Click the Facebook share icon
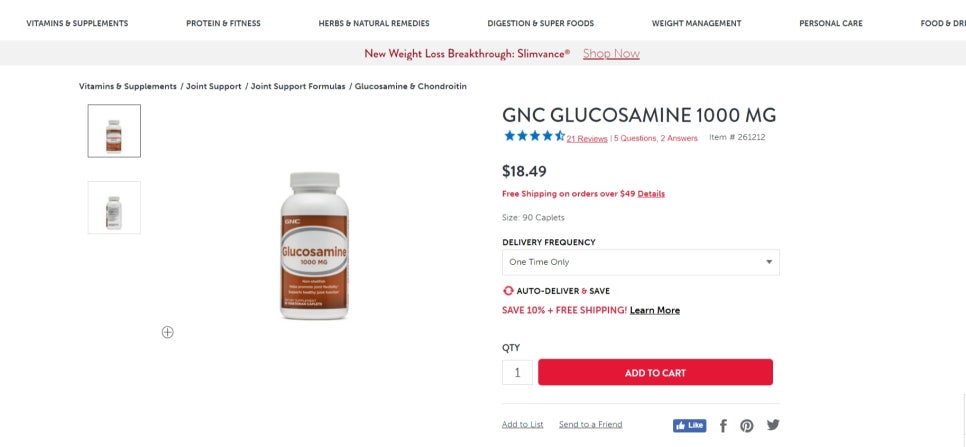This screenshot has width=966, height=447. [x=723, y=425]
